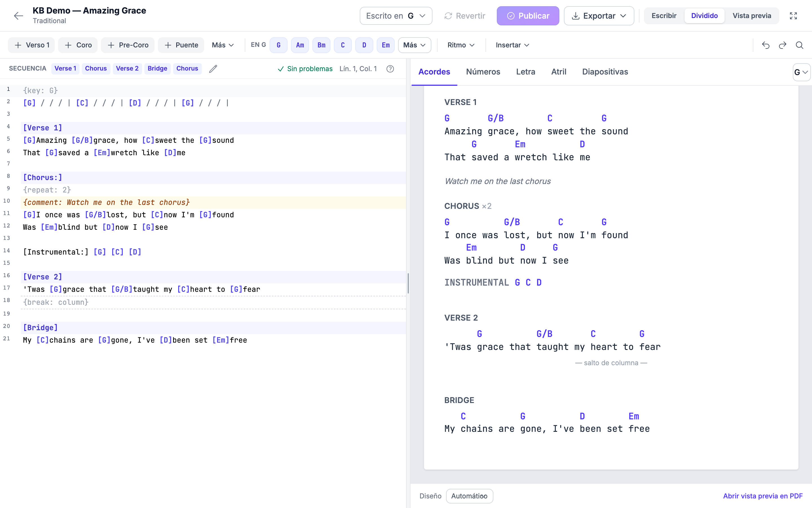Expand the Exportar dropdown
The height and width of the screenshot is (508, 812).
pos(599,16)
